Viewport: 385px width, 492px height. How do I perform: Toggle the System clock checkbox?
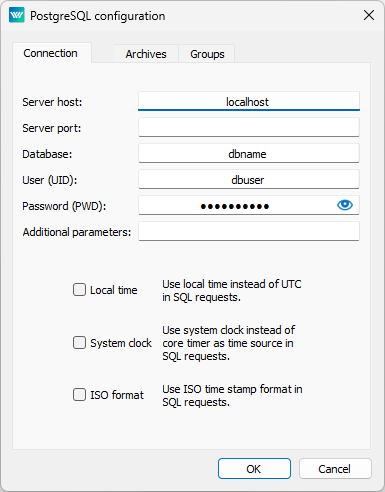(79, 342)
